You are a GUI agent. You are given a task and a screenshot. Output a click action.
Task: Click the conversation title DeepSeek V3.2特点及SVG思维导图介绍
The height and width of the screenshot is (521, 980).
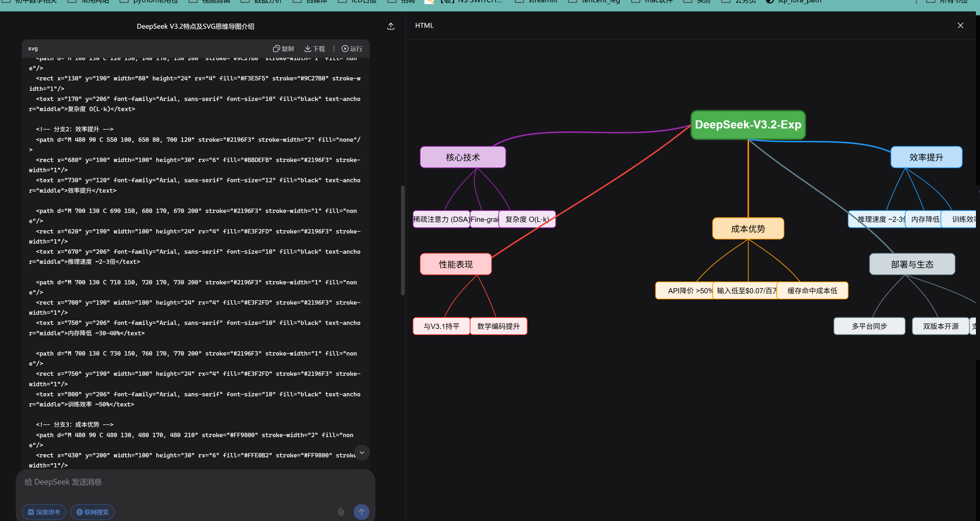point(196,26)
